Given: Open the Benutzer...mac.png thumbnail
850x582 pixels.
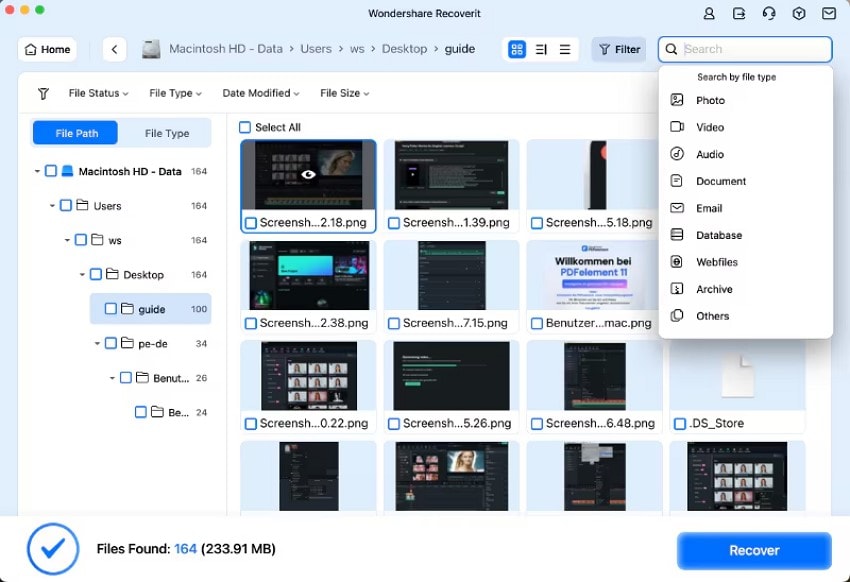Looking at the screenshot, I should tap(594, 276).
